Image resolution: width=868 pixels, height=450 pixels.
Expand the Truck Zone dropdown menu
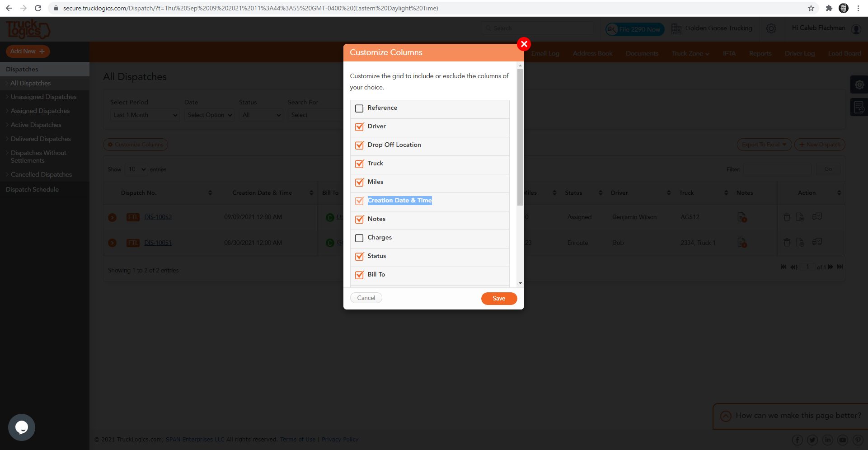(x=690, y=53)
